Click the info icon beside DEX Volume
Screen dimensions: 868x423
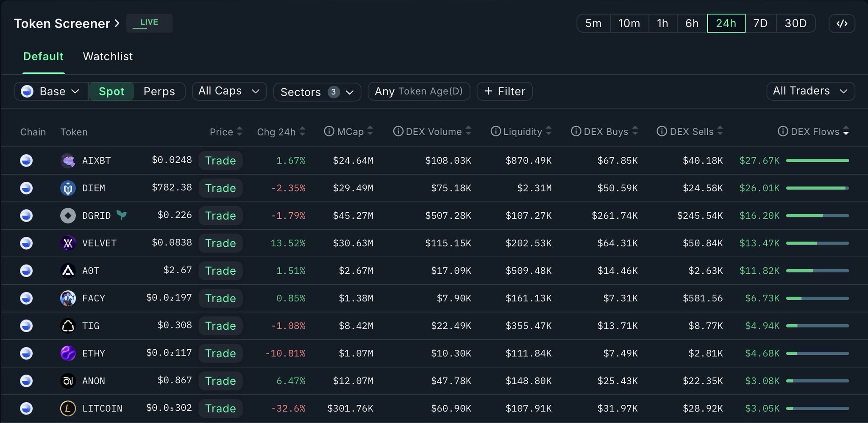[398, 131]
